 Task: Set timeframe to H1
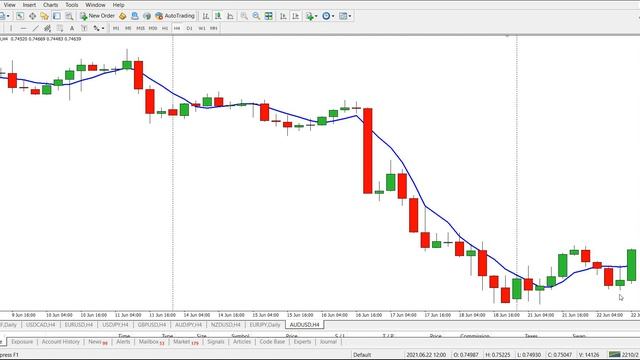(x=165, y=28)
